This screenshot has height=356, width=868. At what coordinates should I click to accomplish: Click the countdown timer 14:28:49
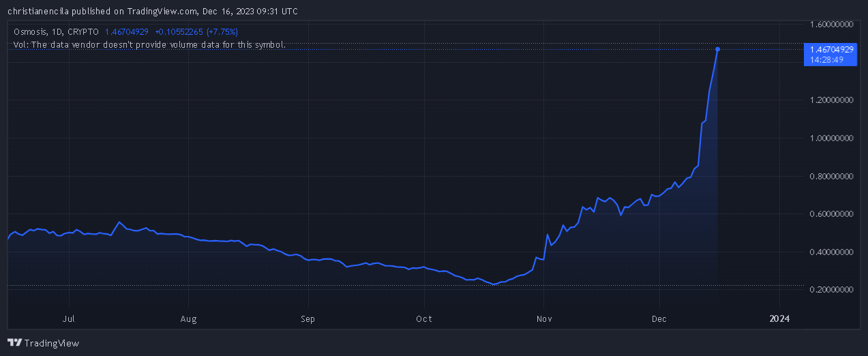827,60
